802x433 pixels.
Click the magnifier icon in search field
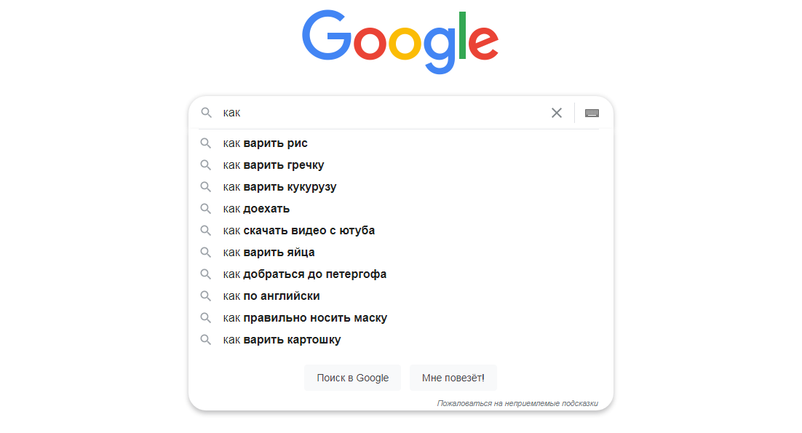[206, 113]
